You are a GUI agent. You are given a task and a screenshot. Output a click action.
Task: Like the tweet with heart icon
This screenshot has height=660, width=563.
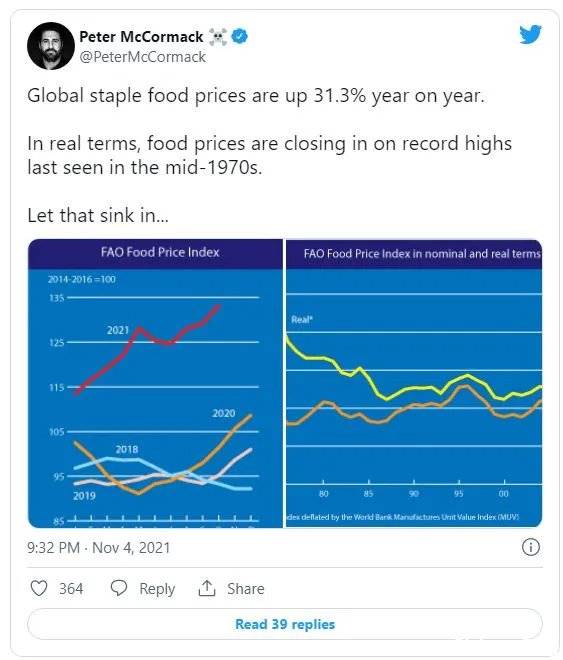39,588
